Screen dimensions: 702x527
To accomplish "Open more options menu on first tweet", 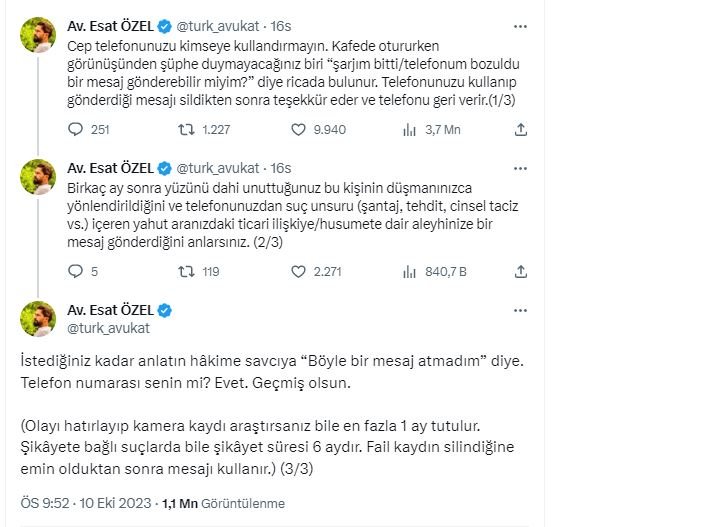I will pos(519,26).
